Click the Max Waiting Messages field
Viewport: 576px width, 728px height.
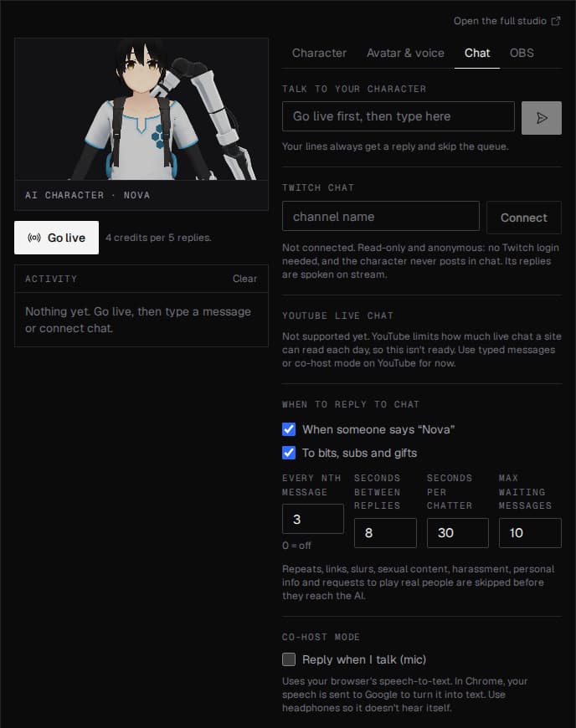pos(530,533)
